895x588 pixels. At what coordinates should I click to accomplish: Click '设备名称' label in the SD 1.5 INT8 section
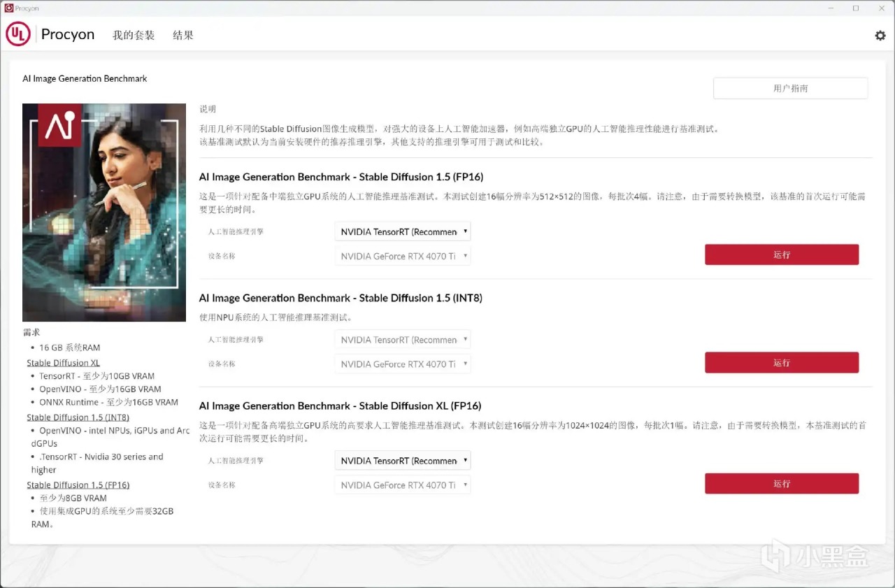tap(221, 364)
